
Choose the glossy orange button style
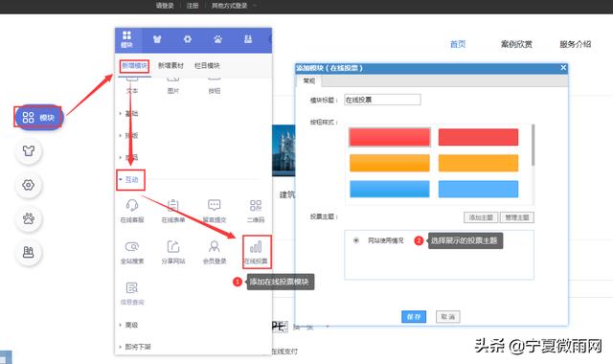[x=390, y=163]
